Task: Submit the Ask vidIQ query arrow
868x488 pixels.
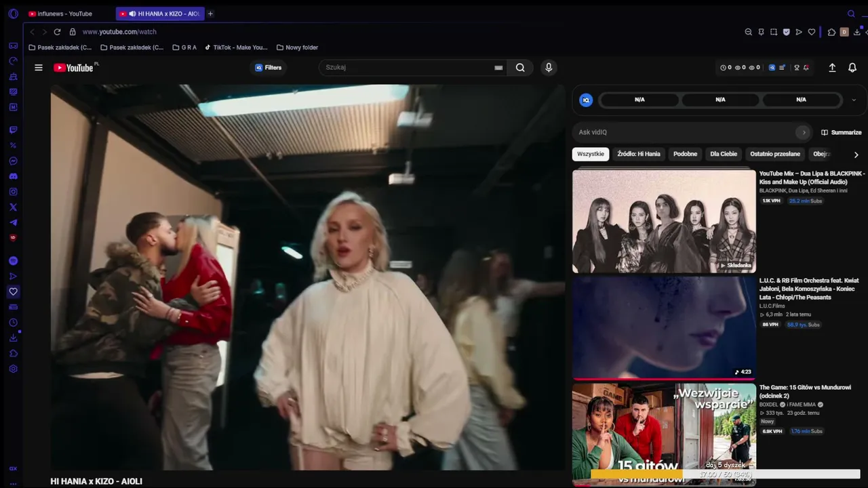Action: pyautogui.click(x=804, y=132)
